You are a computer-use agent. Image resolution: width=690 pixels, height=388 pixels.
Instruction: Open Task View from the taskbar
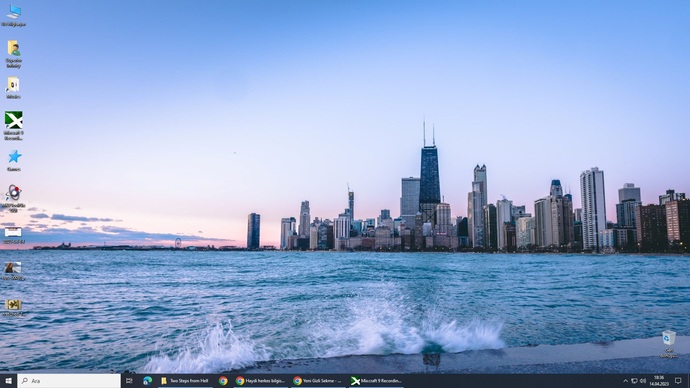[x=129, y=381]
